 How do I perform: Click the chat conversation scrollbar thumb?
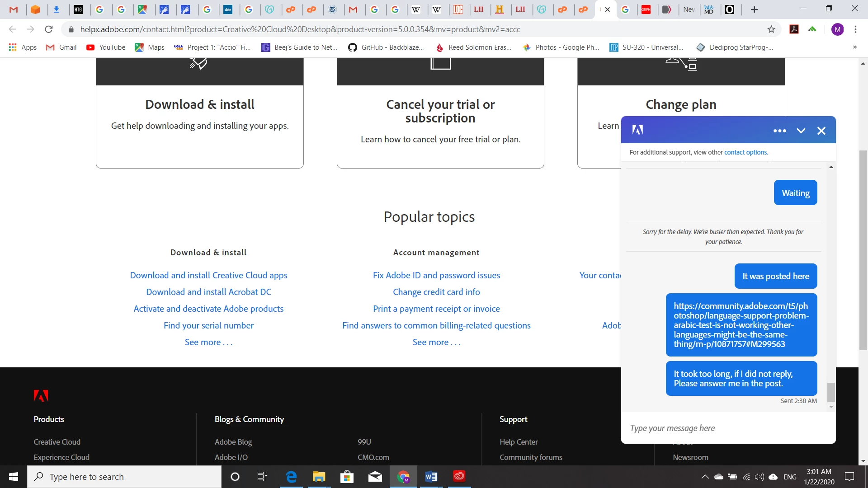click(831, 392)
